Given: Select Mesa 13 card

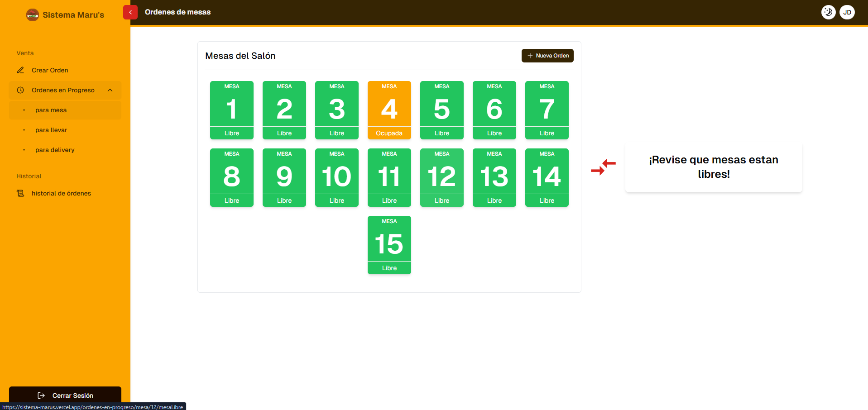Looking at the screenshot, I should [494, 177].
